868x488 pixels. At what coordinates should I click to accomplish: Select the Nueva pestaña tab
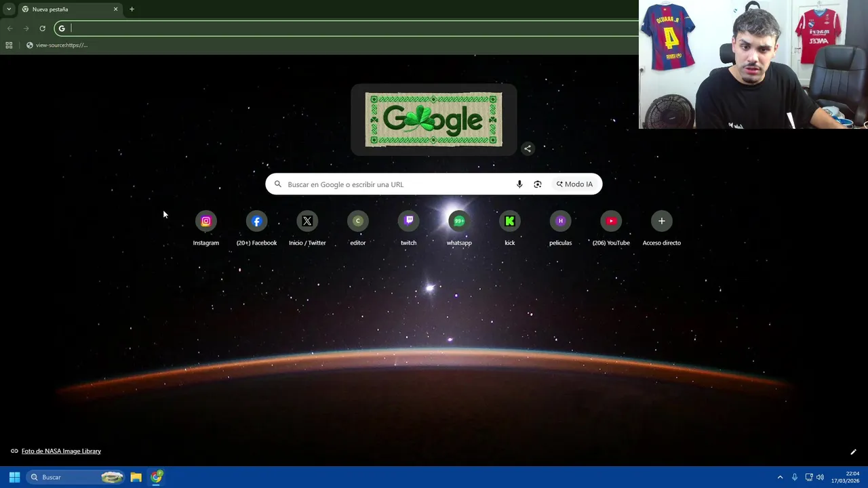[x=69, y=9]
